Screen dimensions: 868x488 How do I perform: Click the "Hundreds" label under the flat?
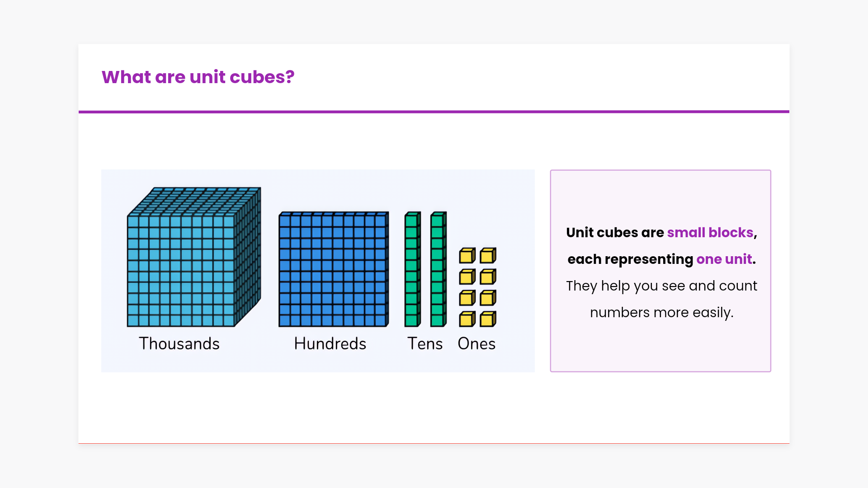click(x=330, y=344)
